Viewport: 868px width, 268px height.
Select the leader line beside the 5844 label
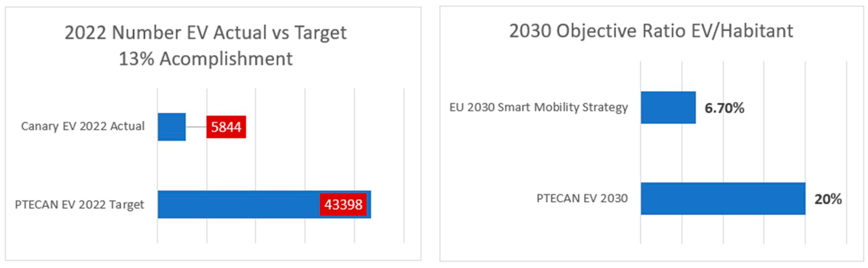point(196,127)
